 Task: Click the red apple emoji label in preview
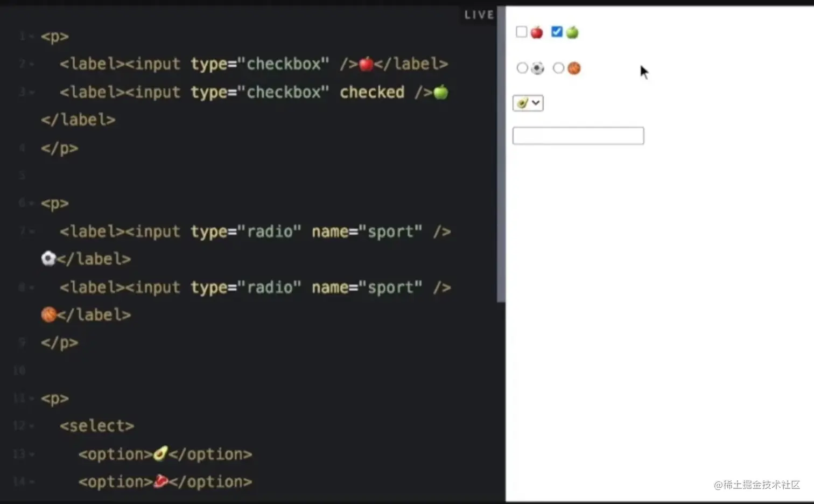[x=537, y=32]
